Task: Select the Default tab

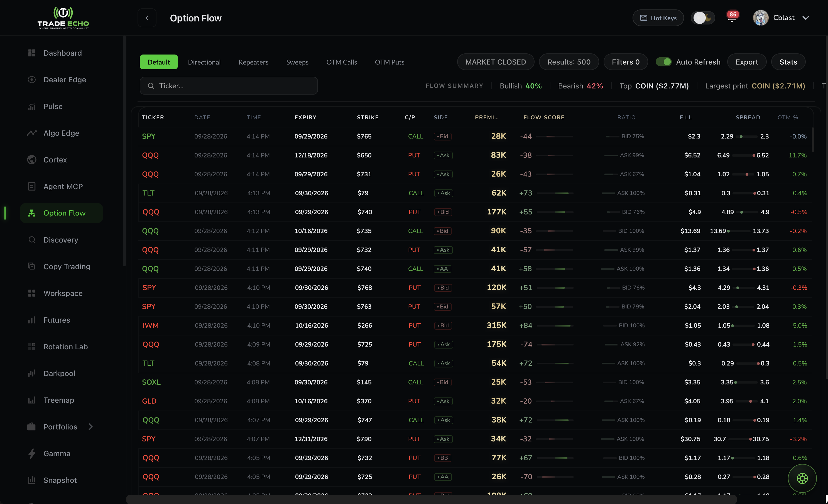Action: coord(159,62)
